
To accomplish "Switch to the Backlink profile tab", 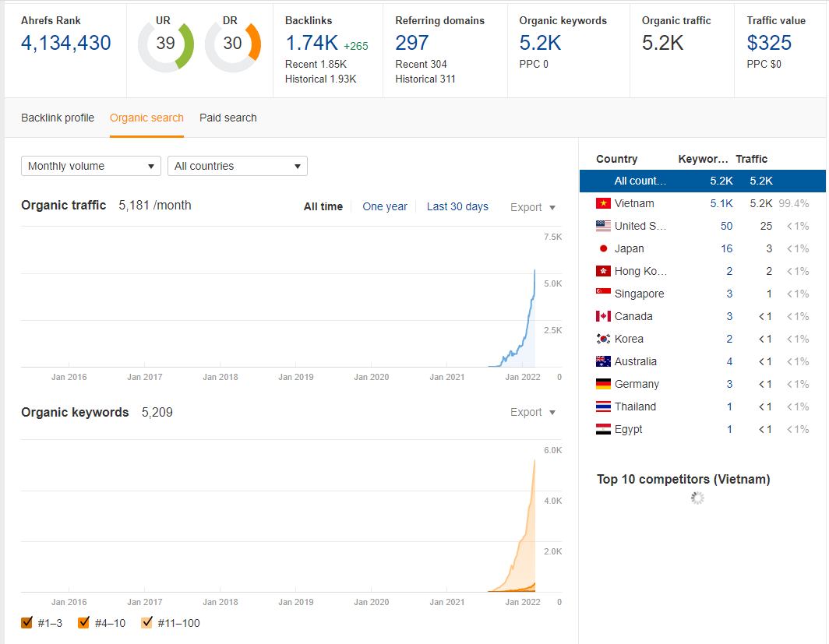I will (58, 118).
